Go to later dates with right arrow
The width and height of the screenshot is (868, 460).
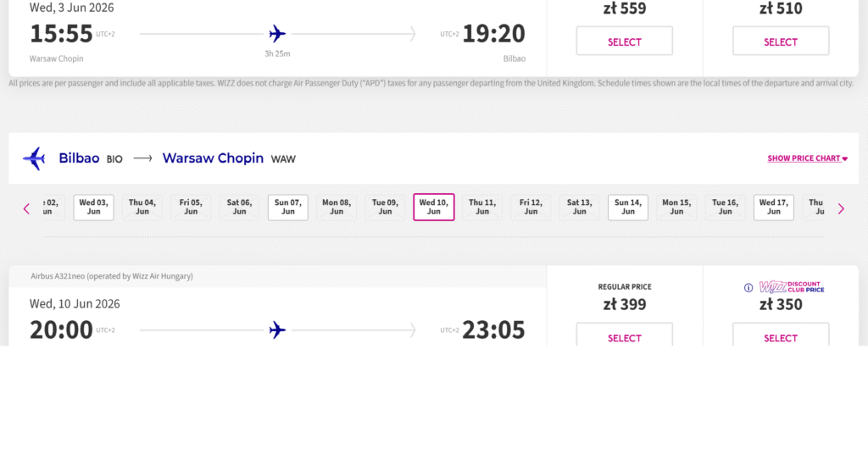tap(840, 208)
